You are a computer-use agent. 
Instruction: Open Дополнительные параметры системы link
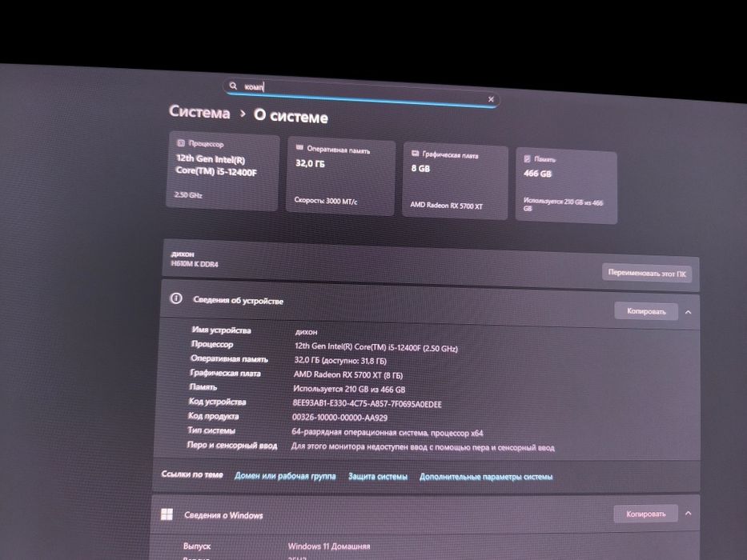point(486,477)
